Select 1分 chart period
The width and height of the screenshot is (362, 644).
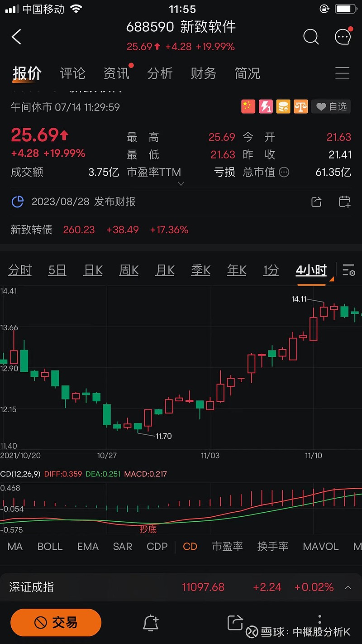pos(271,270)
